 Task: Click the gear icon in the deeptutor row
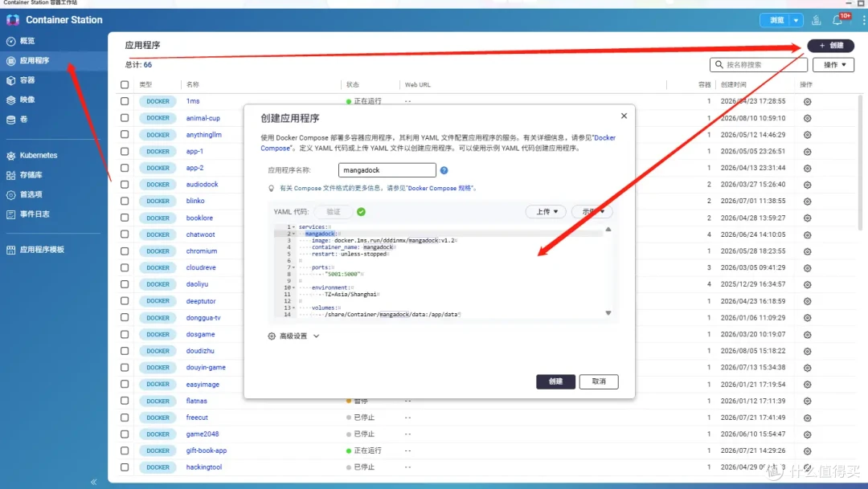pyautogui.click(x=807, y=301)
